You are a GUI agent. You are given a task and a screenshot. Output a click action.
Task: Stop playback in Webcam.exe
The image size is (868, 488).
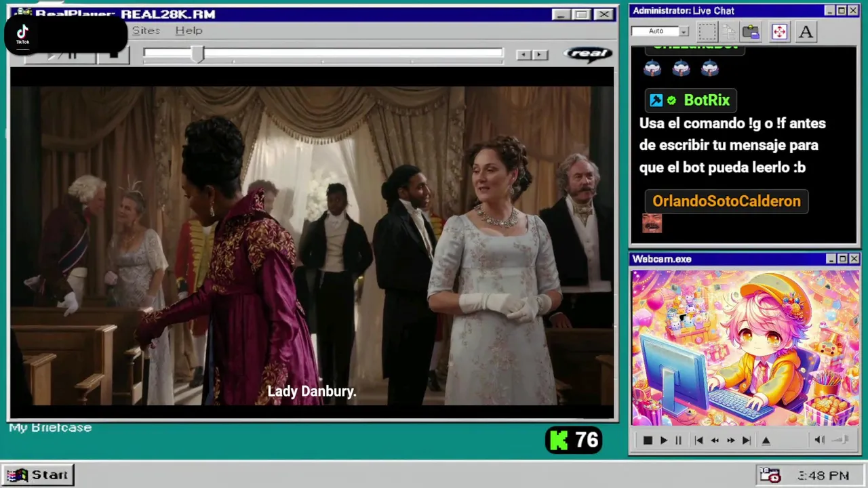point(648,440)
